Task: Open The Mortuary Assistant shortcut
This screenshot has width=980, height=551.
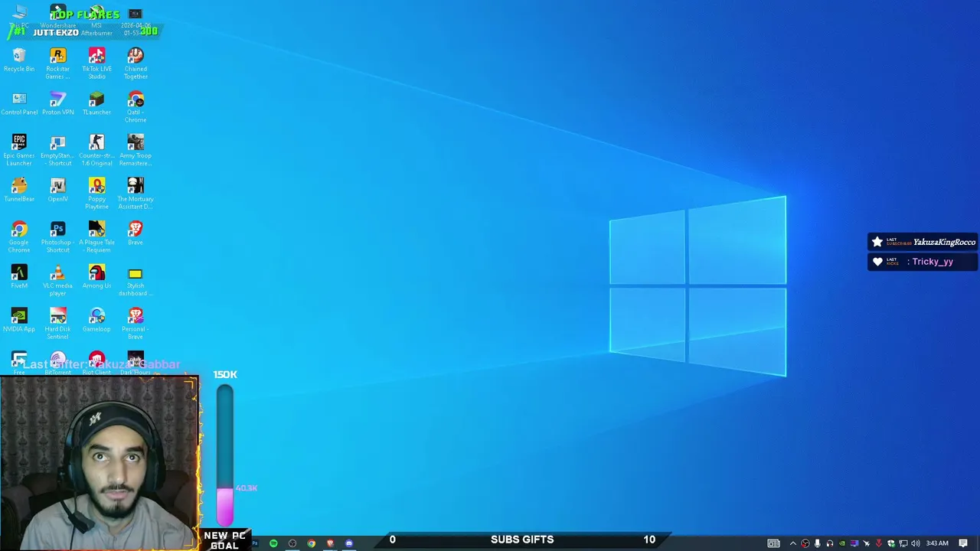Action: click(136, 194)
